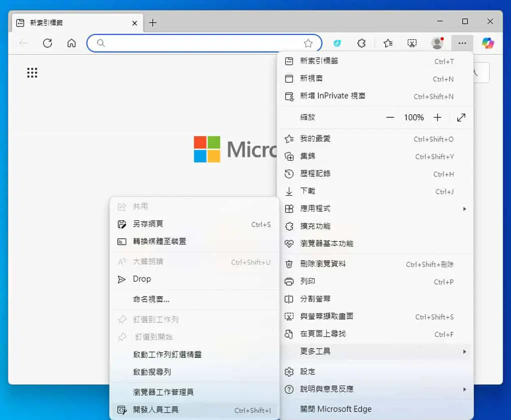The height and width of the screenshot is (420, 511).
Task: Select the 新索引標籤 browser tab
Action: (77, 23)
